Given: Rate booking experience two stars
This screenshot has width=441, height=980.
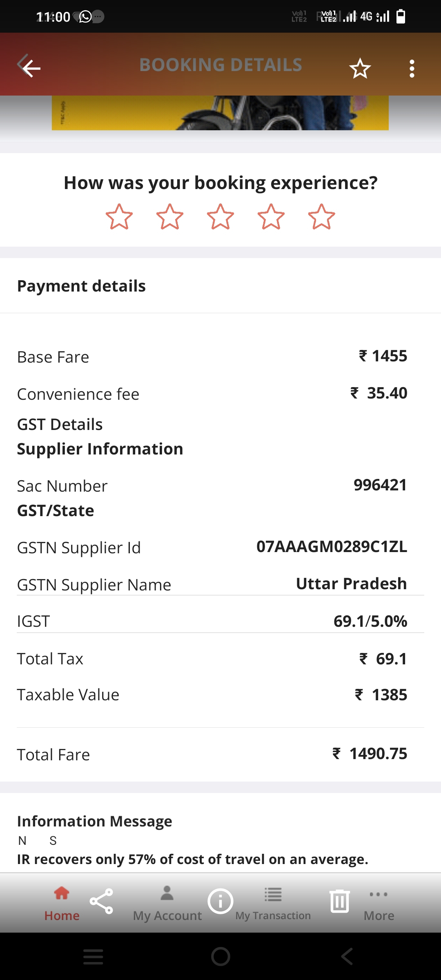Looking at the screenshot, I should point(170,216).
